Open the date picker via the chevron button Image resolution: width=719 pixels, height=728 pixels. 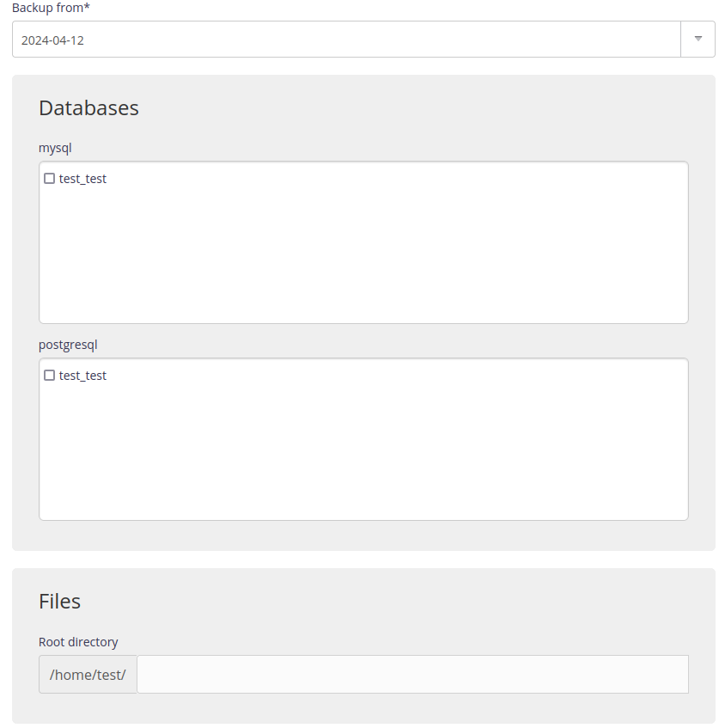pyautogui.click(x=698, y=39)
